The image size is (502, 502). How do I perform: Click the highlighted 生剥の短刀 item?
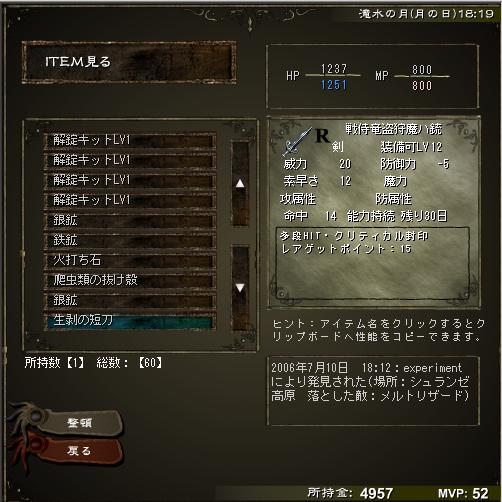click(x=130, y=320)
